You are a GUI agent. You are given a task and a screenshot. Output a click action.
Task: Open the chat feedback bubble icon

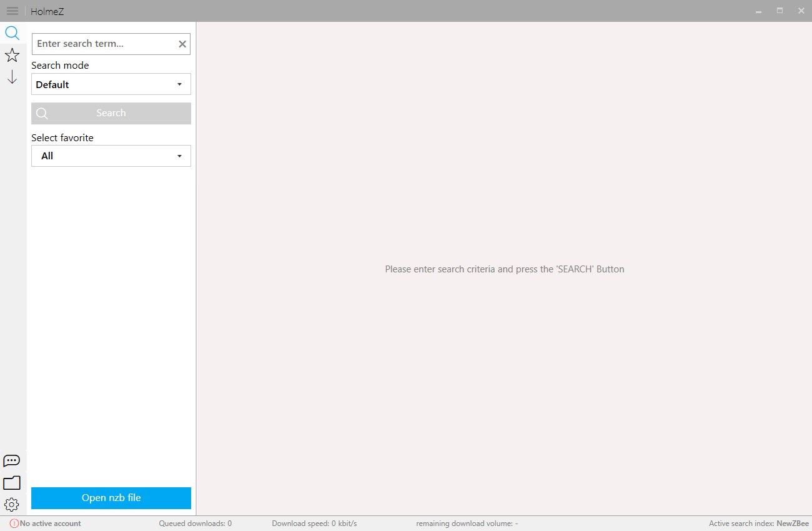pos(12,460)
